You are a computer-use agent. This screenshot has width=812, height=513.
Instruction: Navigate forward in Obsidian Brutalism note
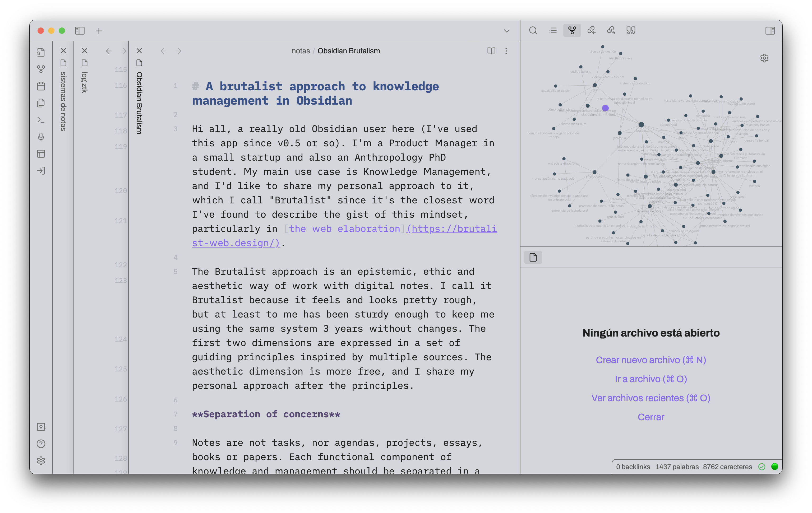tap(178, 51)
